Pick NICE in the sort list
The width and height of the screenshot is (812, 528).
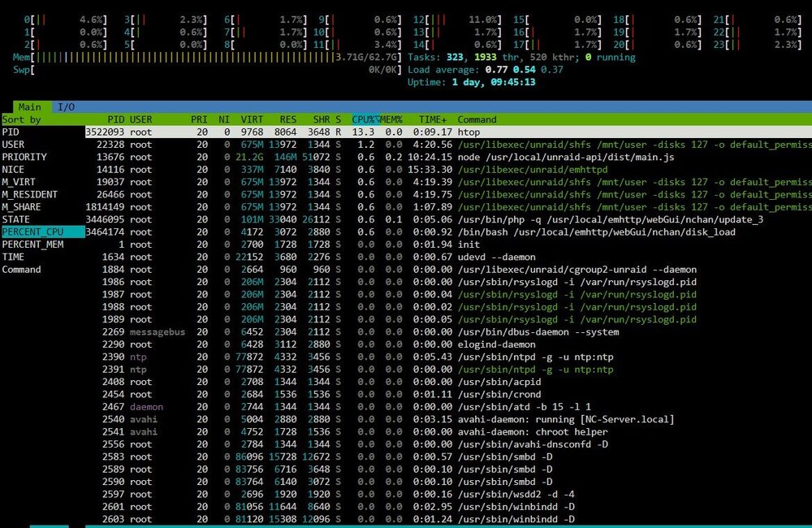click(x=42, y=170)
